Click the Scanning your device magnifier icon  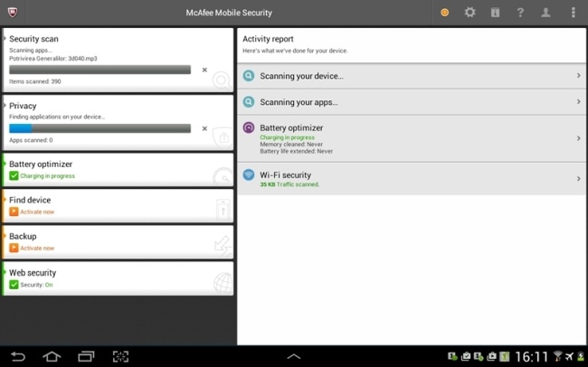tap(249, 76)
